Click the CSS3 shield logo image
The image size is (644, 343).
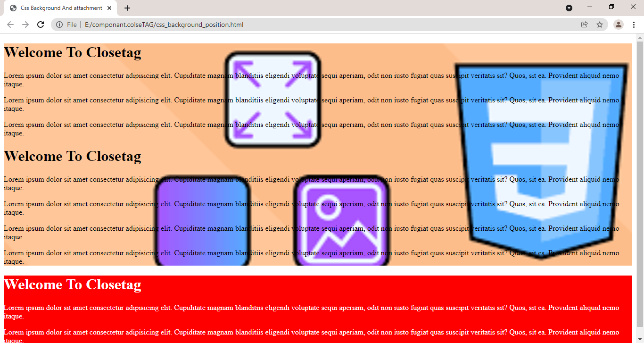[542, 161]
